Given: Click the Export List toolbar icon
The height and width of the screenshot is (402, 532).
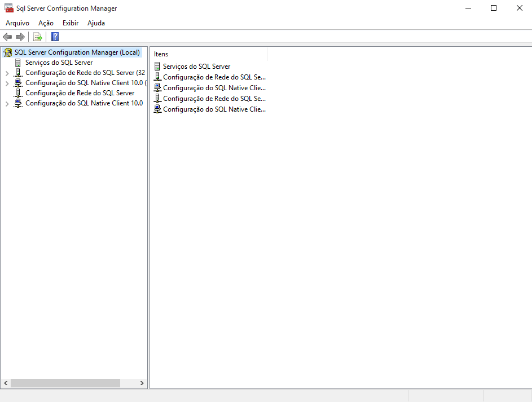Looking at the screenshot, I should pos(38,37).
